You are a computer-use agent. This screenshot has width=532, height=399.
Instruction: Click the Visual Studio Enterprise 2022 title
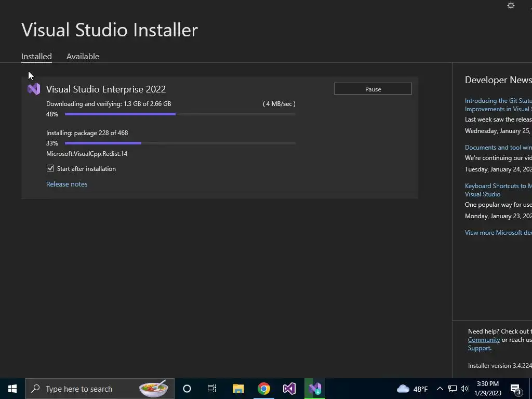[106, 89]
